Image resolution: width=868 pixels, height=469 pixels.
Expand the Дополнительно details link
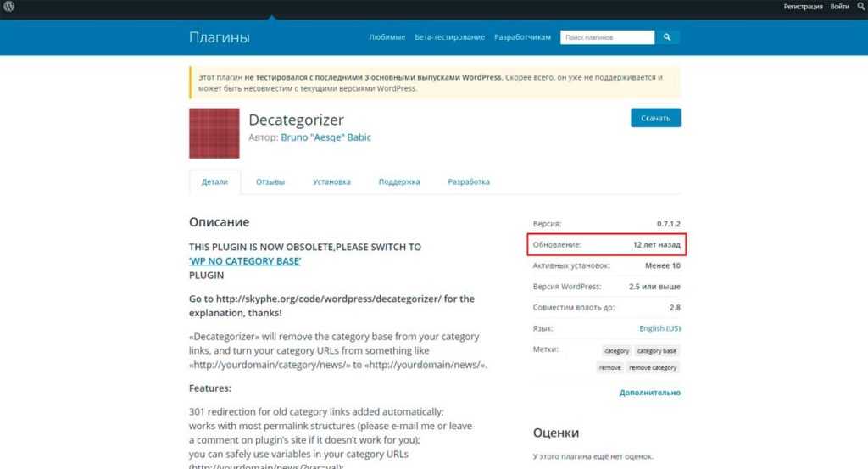[649, 393]
